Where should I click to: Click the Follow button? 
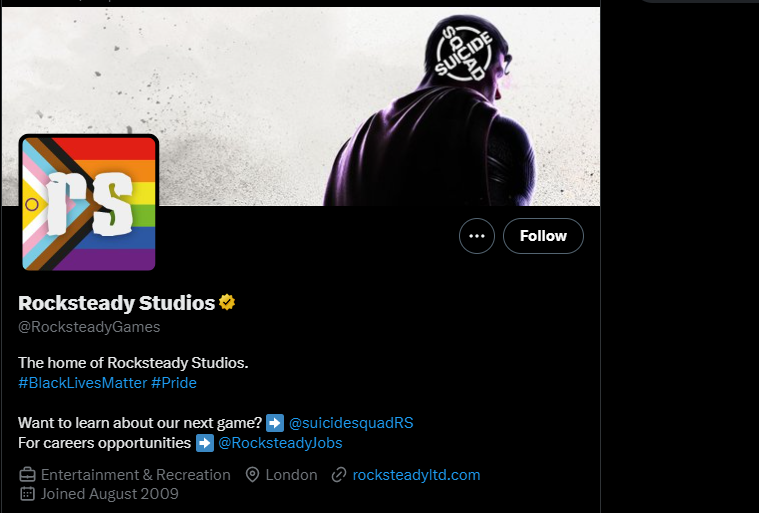pos(543,236)
